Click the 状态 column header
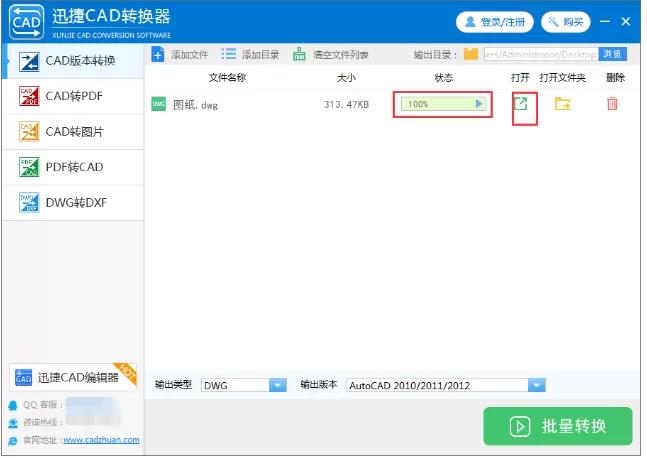Image resolution: width=647 pixels, height=458 pixels. 444,78
